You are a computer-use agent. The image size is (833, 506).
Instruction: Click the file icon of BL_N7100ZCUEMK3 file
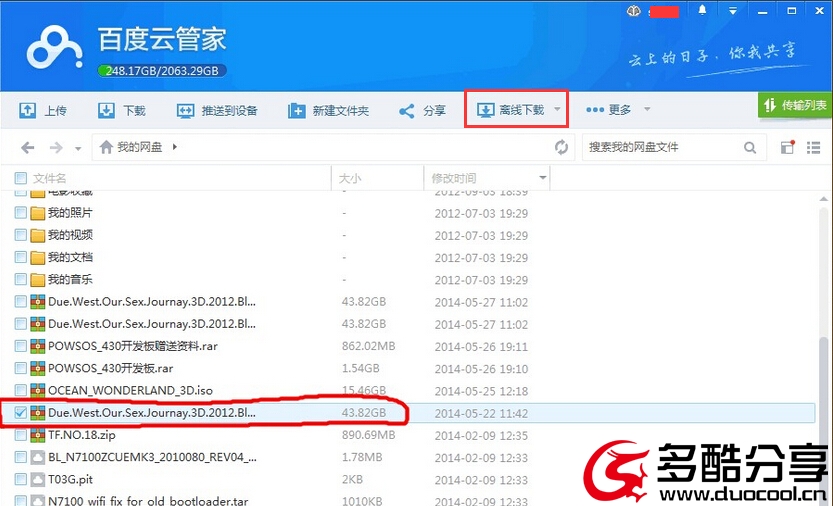[37, 457]
